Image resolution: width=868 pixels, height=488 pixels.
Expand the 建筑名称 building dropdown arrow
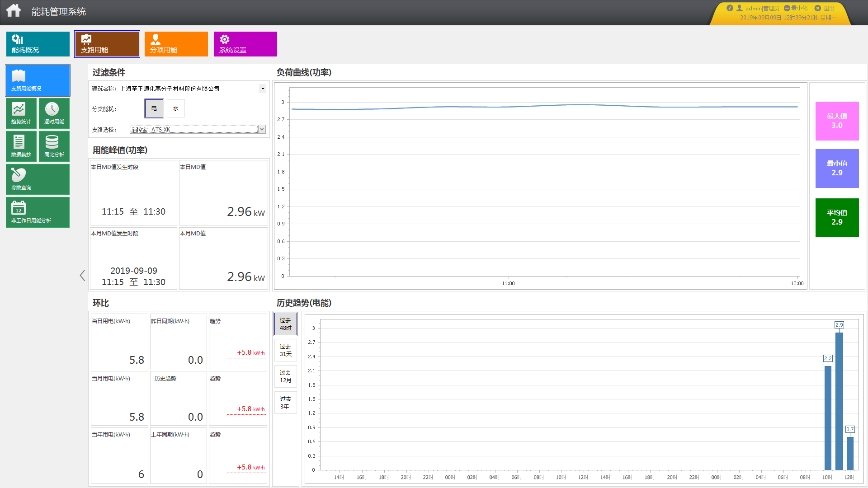coord(263,89)
